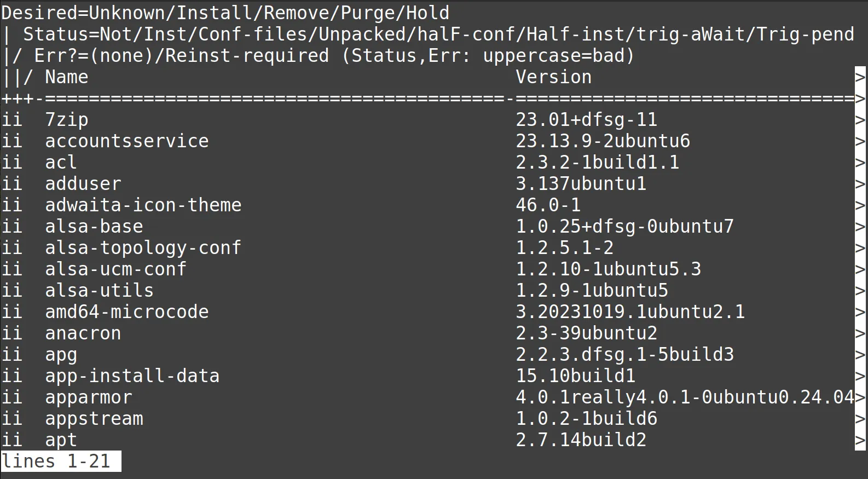Click the Name column header
Screen dimensions: 868x479
click(66, 77)
